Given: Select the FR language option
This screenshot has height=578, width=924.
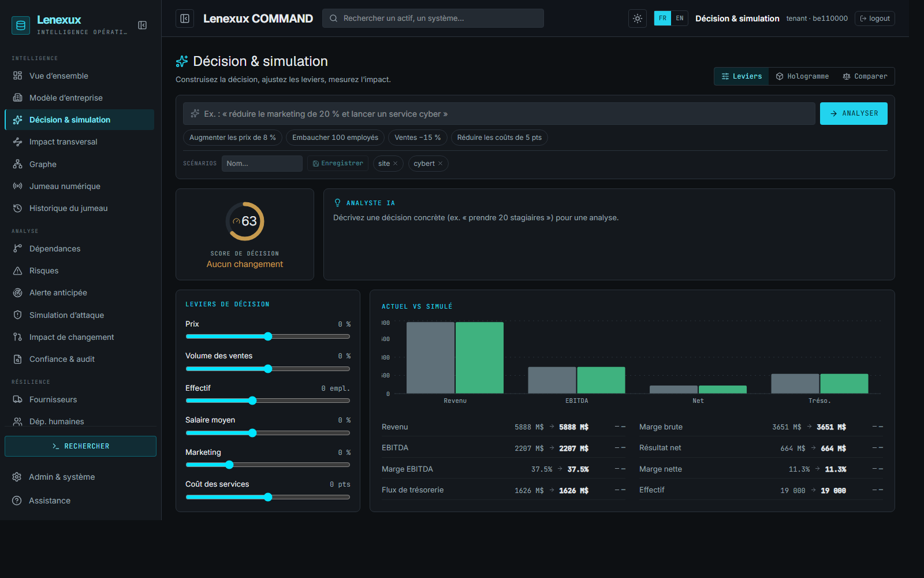Looking at the screenshot, I should [662, 18].
